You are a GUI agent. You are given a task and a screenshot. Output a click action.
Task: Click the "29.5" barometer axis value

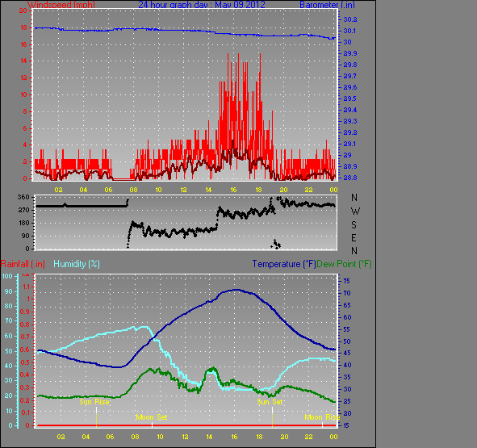point(350,98)
